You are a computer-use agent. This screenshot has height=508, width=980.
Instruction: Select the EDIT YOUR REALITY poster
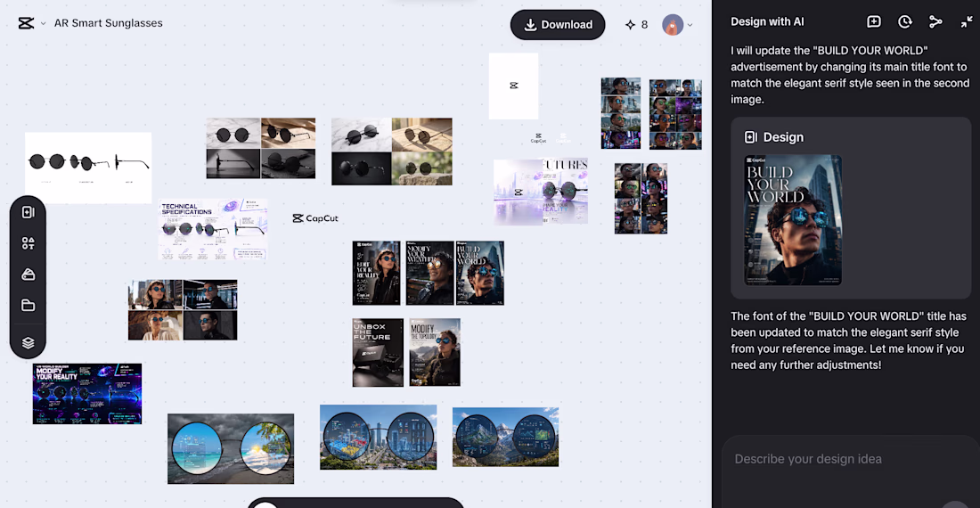click(x=376, y=273)
